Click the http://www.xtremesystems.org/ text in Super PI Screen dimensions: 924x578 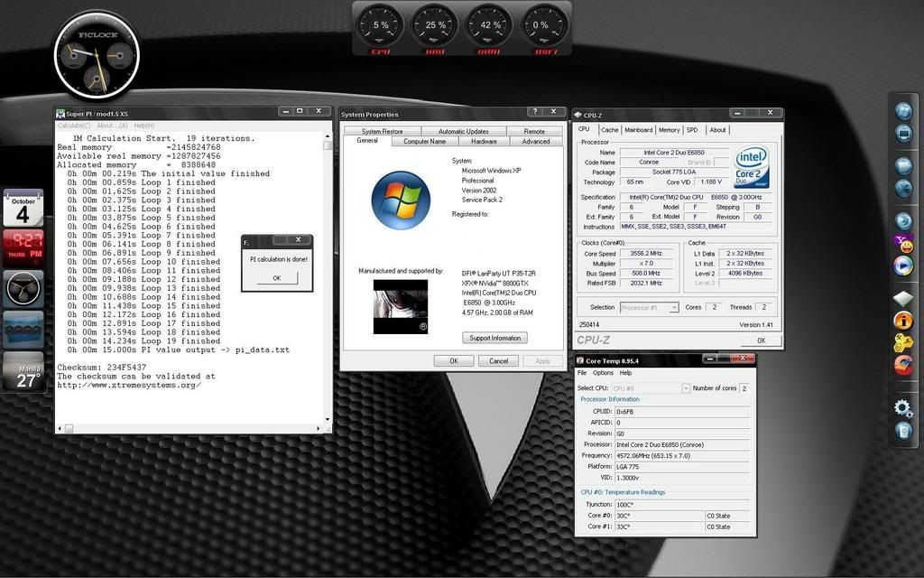[x=129, y=385]
